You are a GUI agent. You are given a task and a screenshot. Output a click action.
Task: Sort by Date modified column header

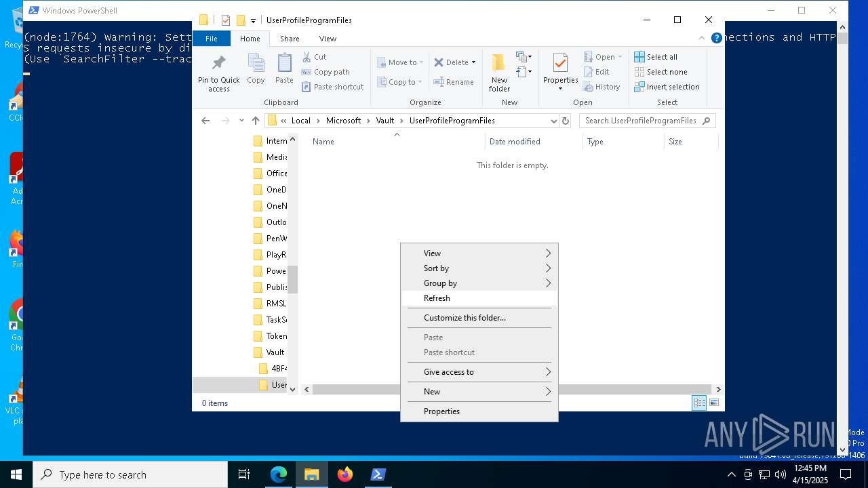534,142
